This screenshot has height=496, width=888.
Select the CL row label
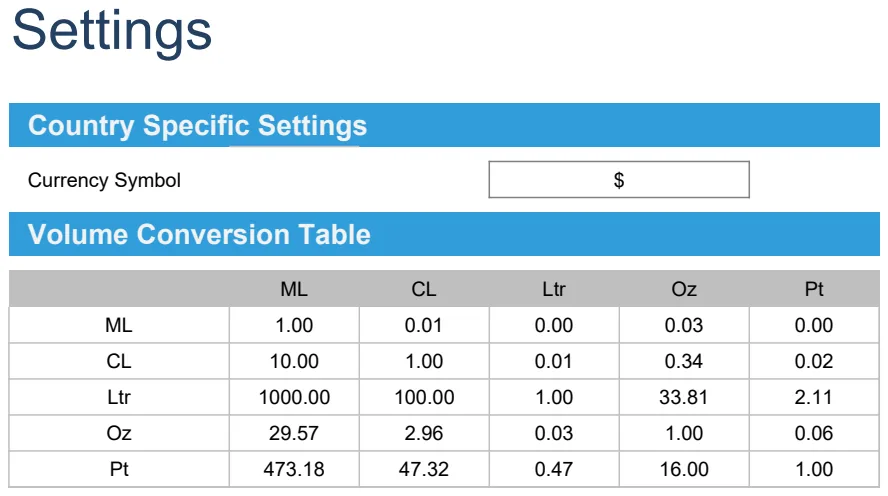point(119,361)
